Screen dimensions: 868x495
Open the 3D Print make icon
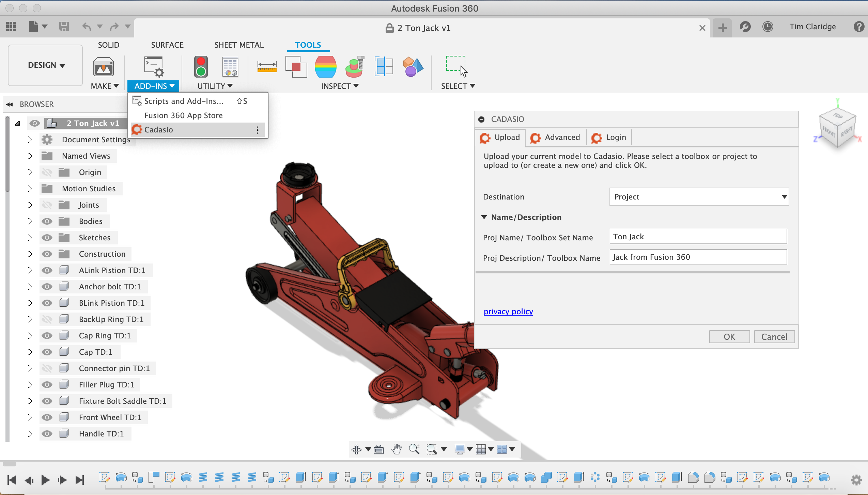(x=103, y=67)
